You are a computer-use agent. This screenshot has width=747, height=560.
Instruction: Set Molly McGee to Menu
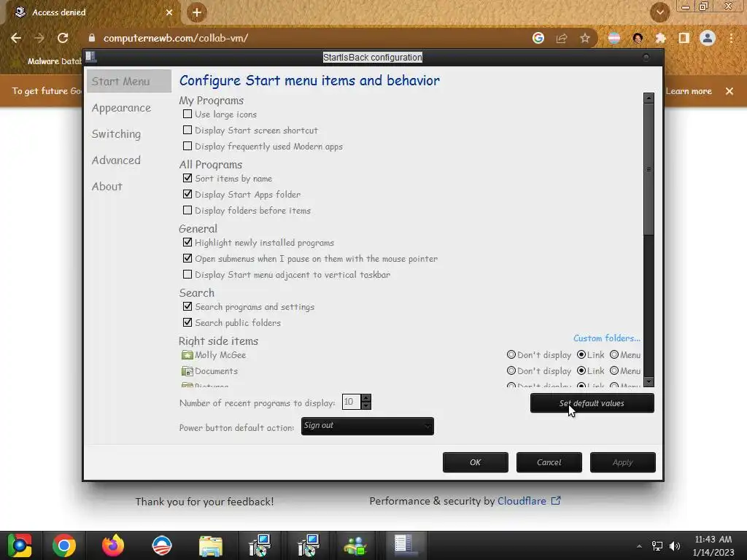point(614,355)
